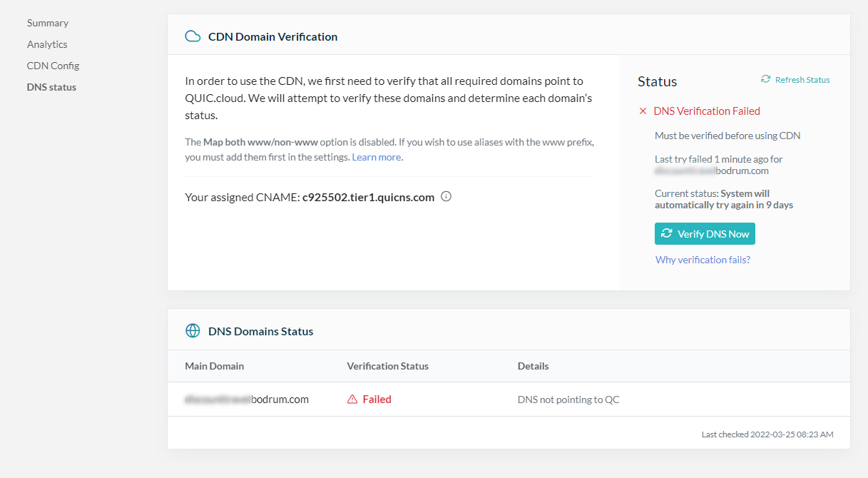Select DNS status in the sidebar
The height and width of the screenshot is (478, 868).
[x=51, y=87]
